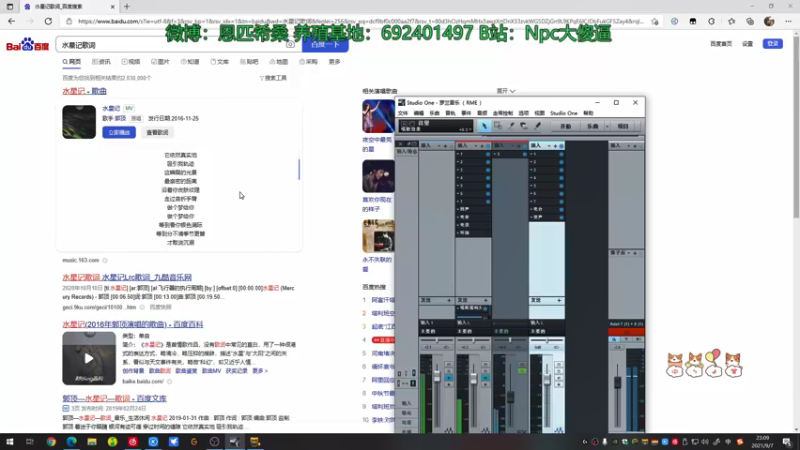The width and height of the screenshot is (800, 450).
Task: Select the Eraser tool in Studio One toolbar
Action: (523, 126)
